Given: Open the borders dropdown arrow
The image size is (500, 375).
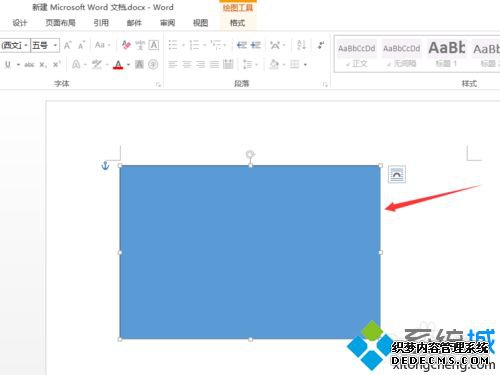Looking at the screenshot, I should [x=305, y=65].
